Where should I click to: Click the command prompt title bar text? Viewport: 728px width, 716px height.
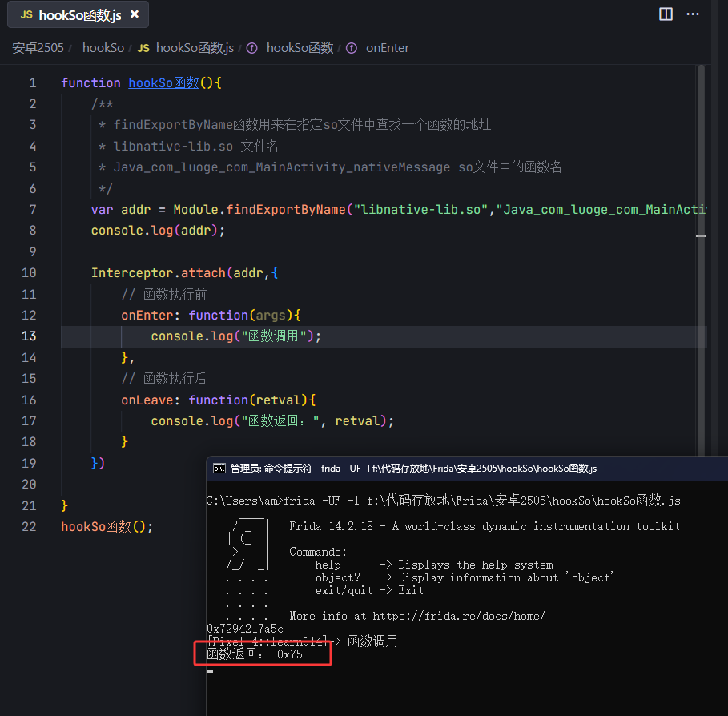[414, 469]
